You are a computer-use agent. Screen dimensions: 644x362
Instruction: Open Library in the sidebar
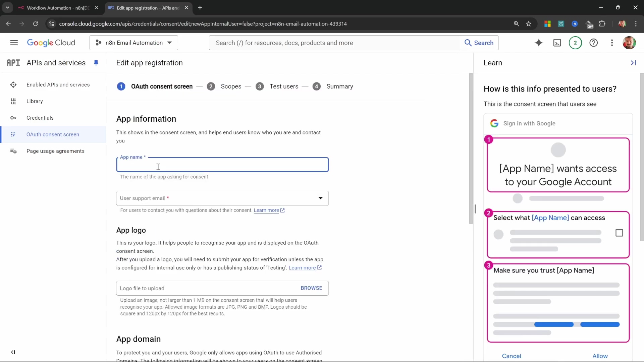35,101
